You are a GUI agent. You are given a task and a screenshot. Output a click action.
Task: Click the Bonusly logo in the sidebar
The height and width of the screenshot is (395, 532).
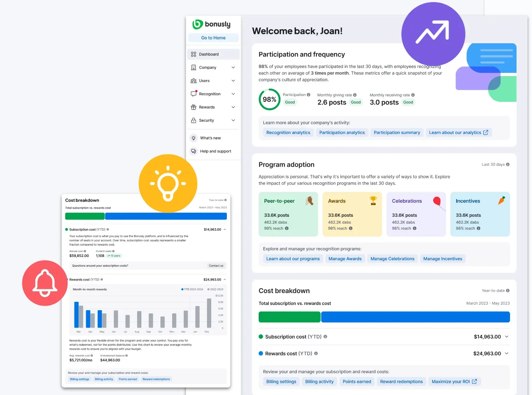[x=212, y=24]
